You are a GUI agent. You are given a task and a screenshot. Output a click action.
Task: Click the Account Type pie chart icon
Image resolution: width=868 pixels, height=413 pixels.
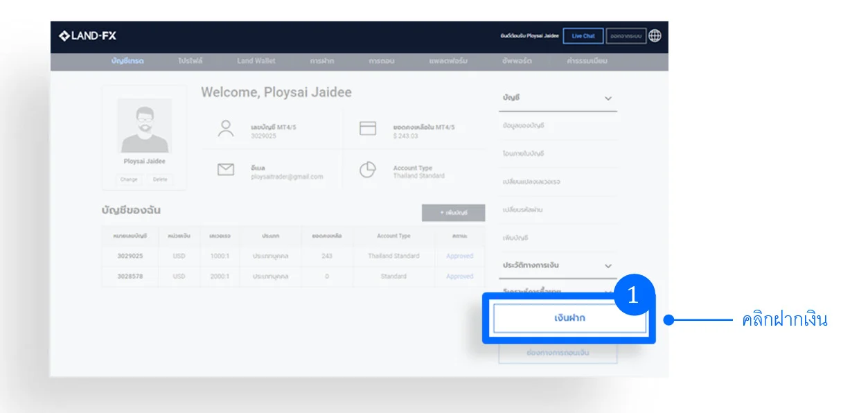[x=368, y=170]
